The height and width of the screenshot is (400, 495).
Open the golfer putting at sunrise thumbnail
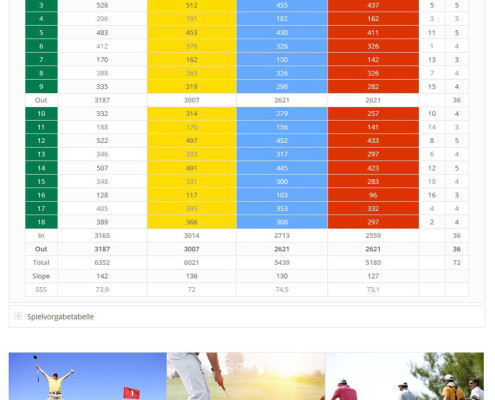246,376
